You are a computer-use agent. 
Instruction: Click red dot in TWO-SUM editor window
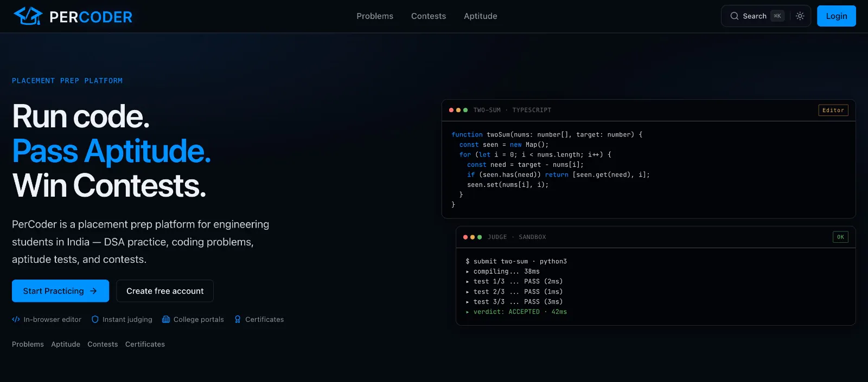click(451, 110)
